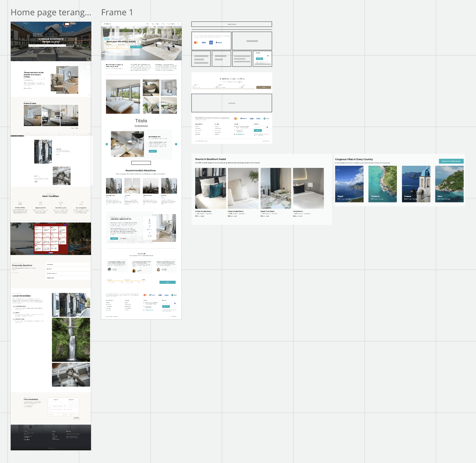
Task: Select the PRENOTAZIONE wireframe box
Action: (232, 24)
